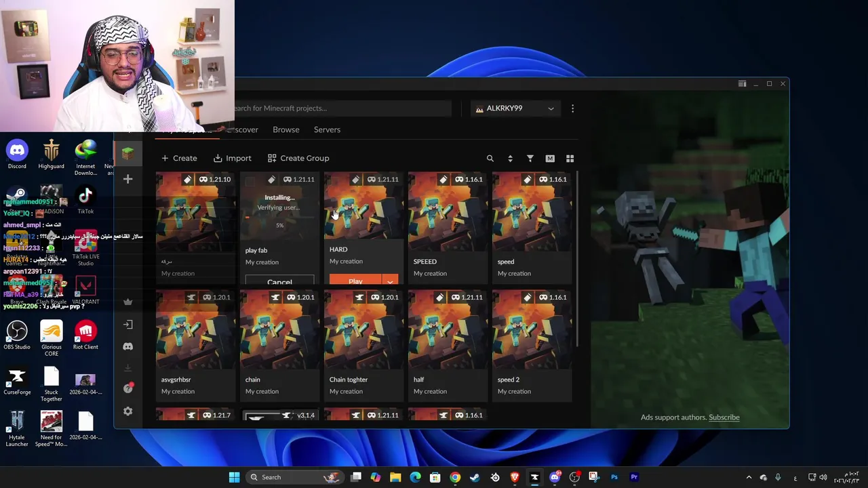Open Steam from taskbar
868x488 pixels.
pos(475,477)
